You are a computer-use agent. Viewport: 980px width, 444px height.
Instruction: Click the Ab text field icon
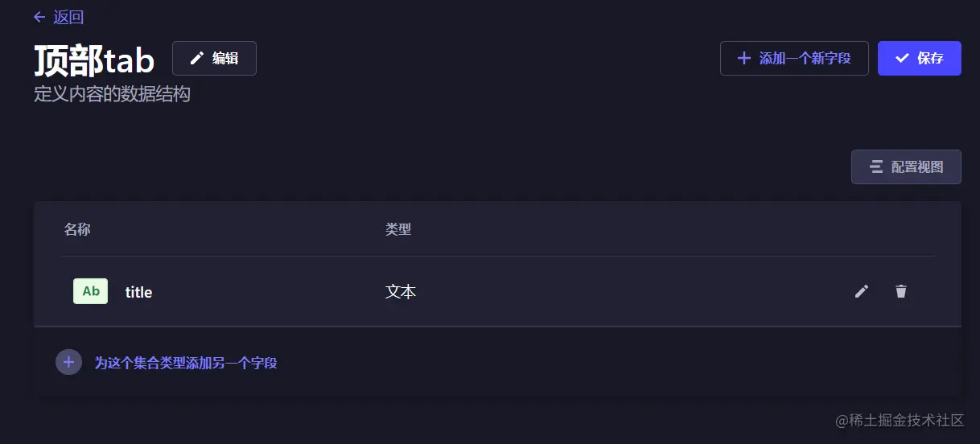(91, 291)
